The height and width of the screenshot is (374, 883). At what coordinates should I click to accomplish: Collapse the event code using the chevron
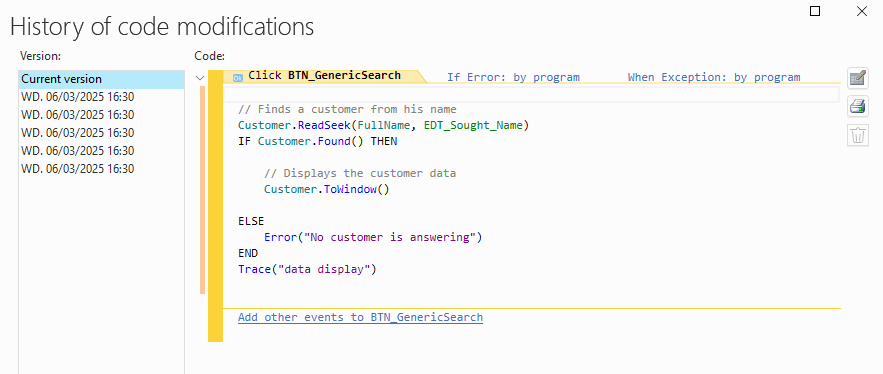(x=200, y=78)
